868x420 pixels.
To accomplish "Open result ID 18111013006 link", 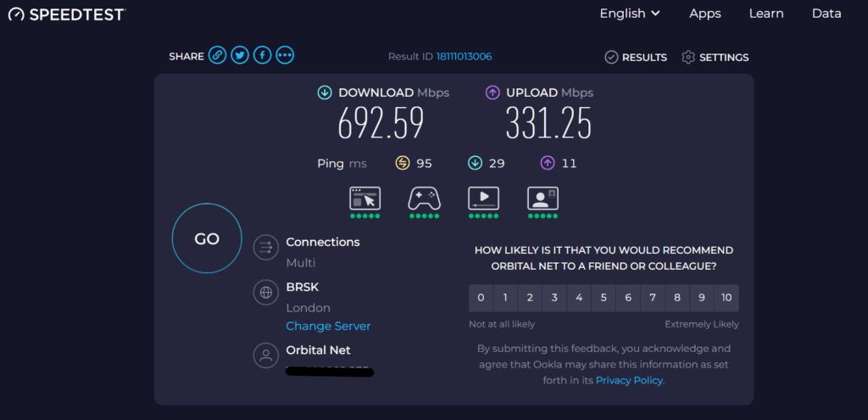I will coord(464,57).
